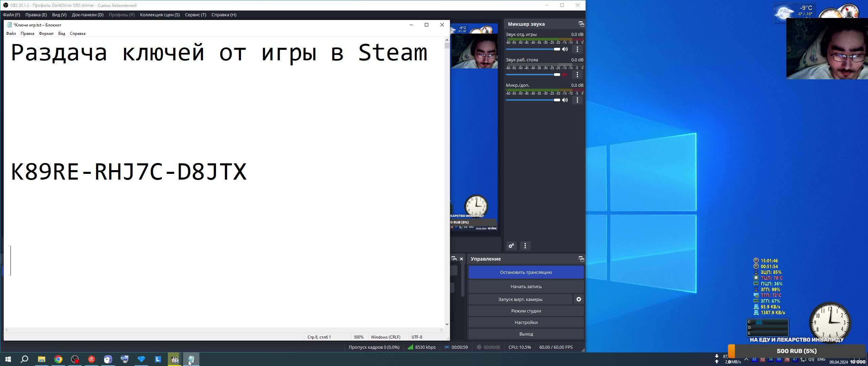
Task: Open File Explorer on the taskbar
Action: point(41,359)
